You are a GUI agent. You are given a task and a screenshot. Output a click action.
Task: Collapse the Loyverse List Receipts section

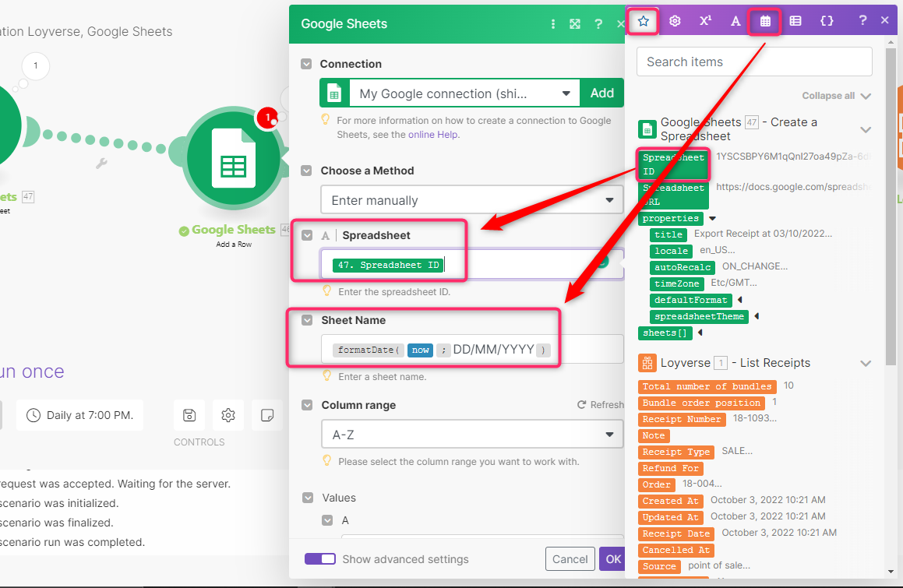coord(865,363)
